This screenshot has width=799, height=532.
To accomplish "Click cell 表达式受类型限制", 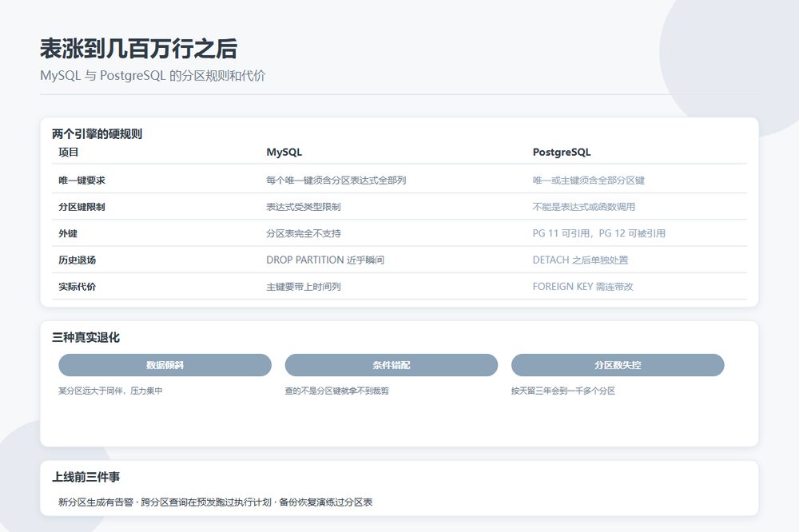I will click(x=303, y=206).
